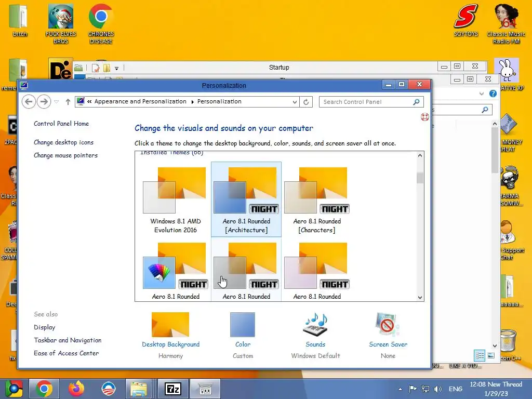Image resolution: width=532 pixels, height=399 pixels.
Task: Open the volume speaker tray icon
Action: tap(438, 389)
